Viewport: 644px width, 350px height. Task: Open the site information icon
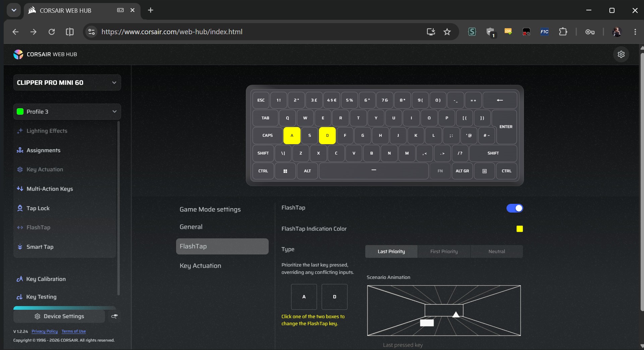(x=92, y=32)
